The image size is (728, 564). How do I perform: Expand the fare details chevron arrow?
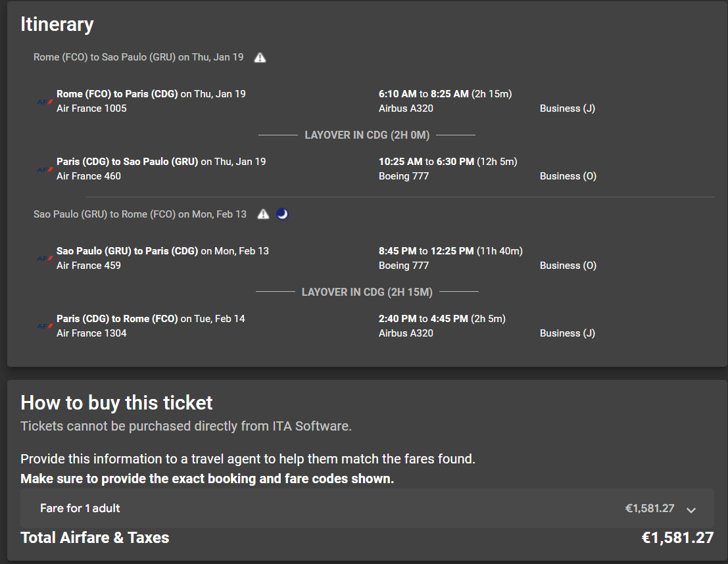[691, 509]
